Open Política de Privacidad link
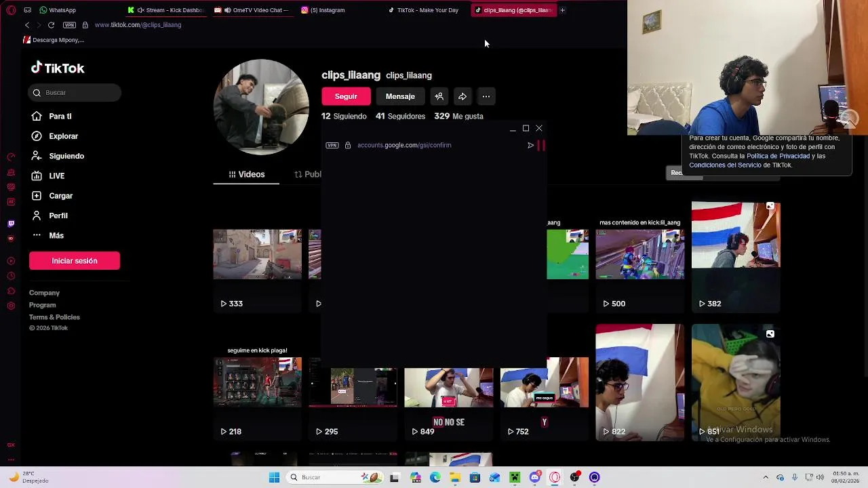 tap(778, 156)
